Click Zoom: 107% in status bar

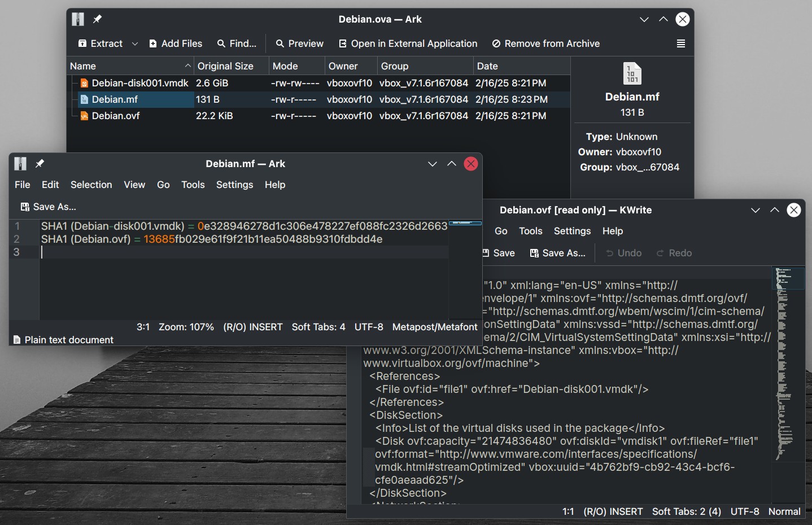click(x=186, y=327)
